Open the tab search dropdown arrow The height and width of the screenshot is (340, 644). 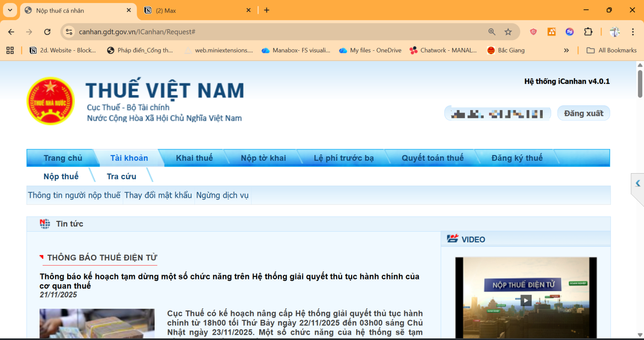(10, 10)
